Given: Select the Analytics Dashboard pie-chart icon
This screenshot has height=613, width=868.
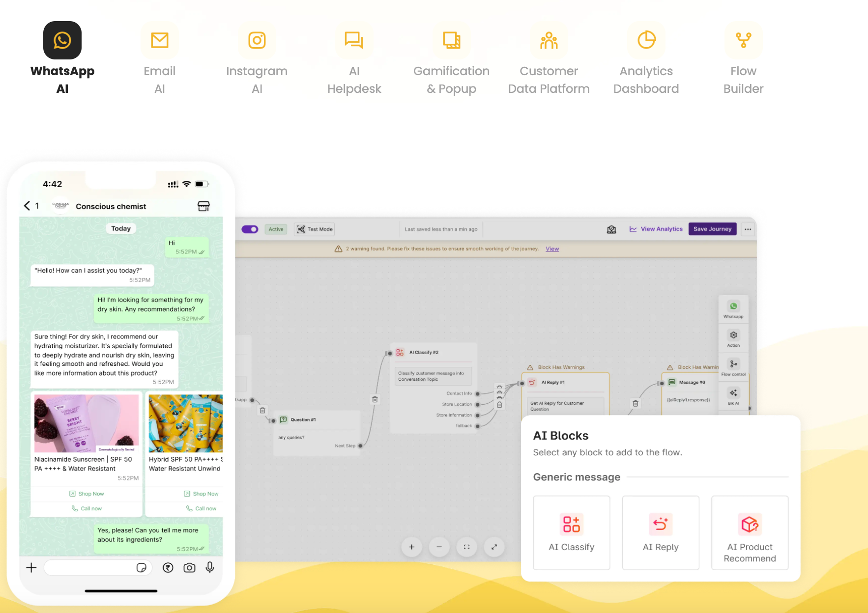Looking at the screenshot, I should coord(646,40).
